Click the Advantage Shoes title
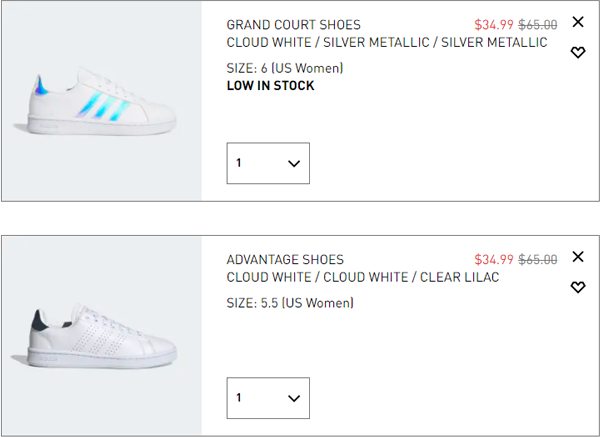Image resolution: width=601 pixels, height=437 pixels. (285, 260)
